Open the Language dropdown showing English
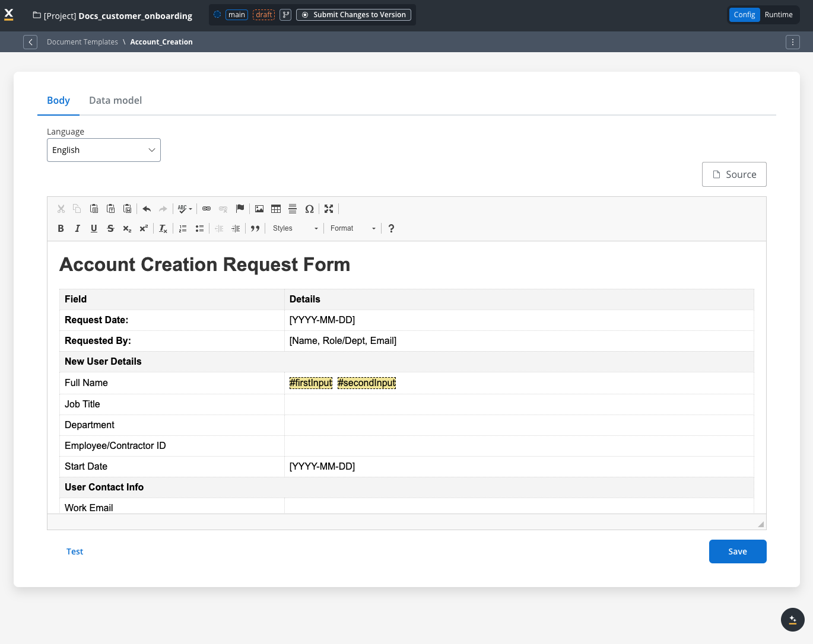The image size is (813, 644). click(104, 150)
